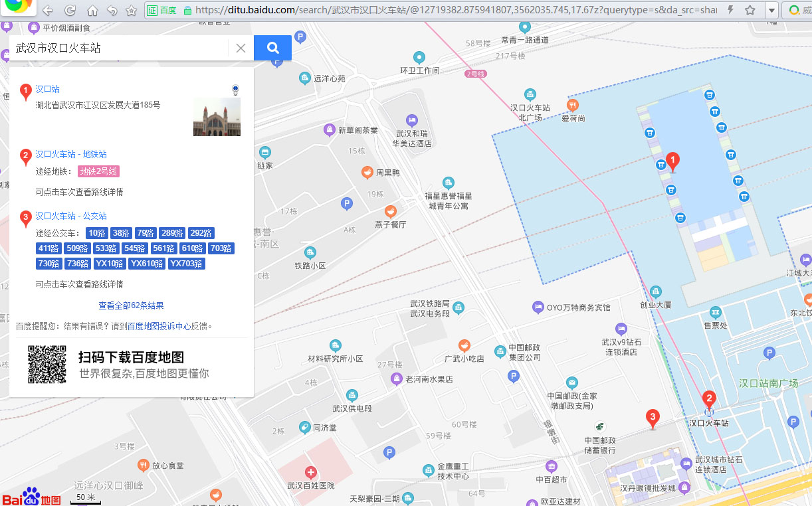Open the 汉口火车站 - 公交站 result

71,216
